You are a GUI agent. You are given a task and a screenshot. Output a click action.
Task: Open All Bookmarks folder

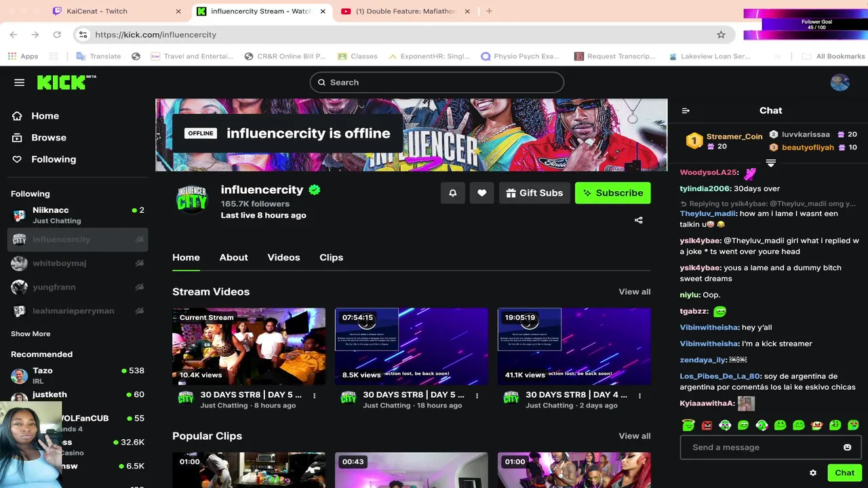coord(833,56)
